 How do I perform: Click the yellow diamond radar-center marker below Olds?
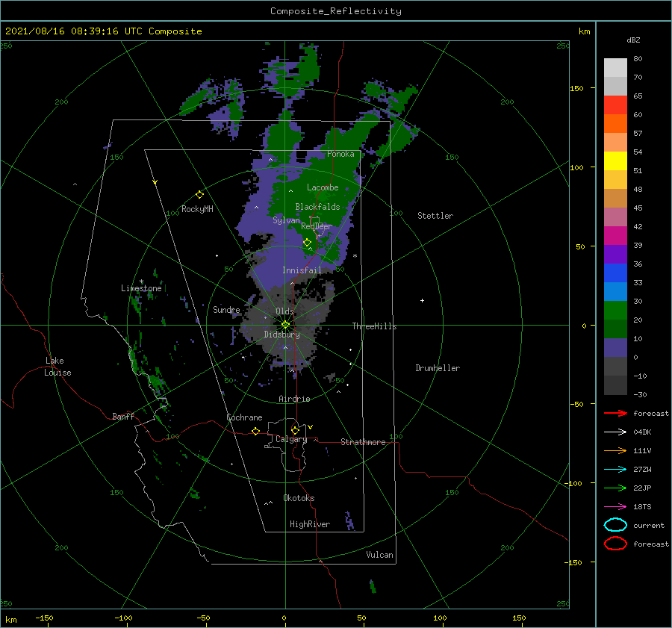point(285,325)
